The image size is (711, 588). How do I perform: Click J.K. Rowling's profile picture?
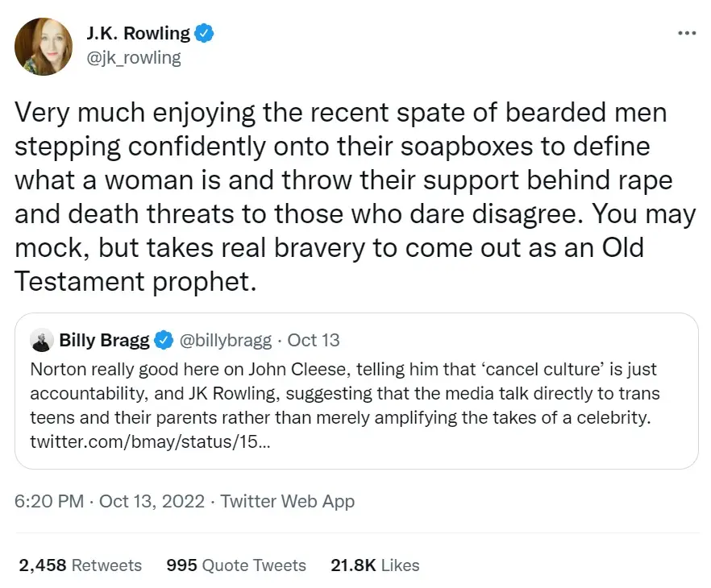pyautogui.click(x=43, y=46)
